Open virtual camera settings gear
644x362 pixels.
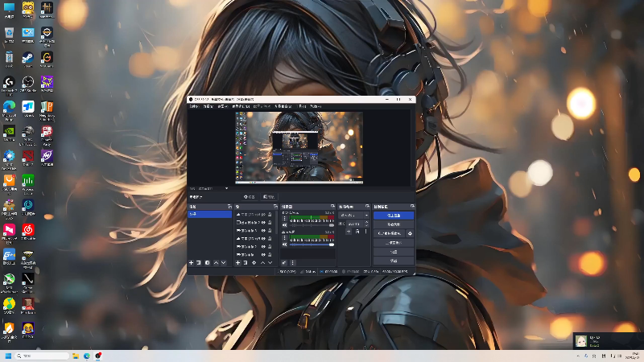(410, 233)
